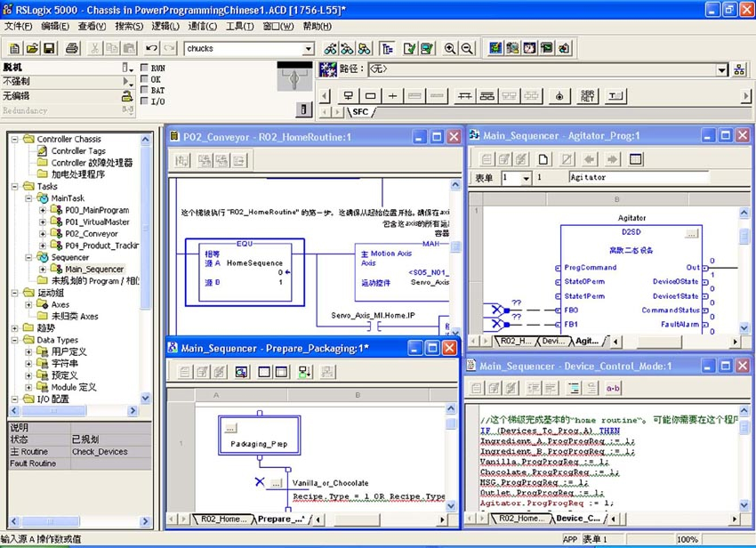Click the grid icon in Agitator_Prog toolbar
This screenshot has width=756, height=548.
[x=635, y=159]
